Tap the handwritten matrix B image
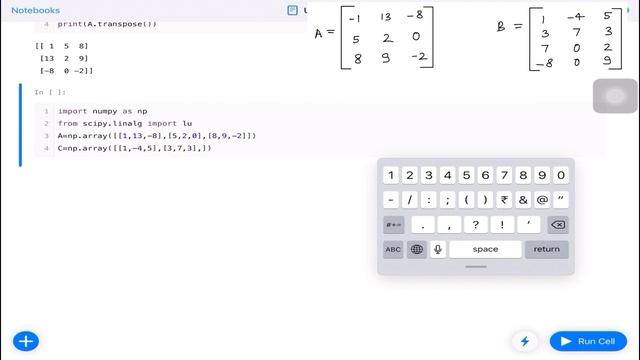This screenshot has width=640, height=360. (560, 39)
